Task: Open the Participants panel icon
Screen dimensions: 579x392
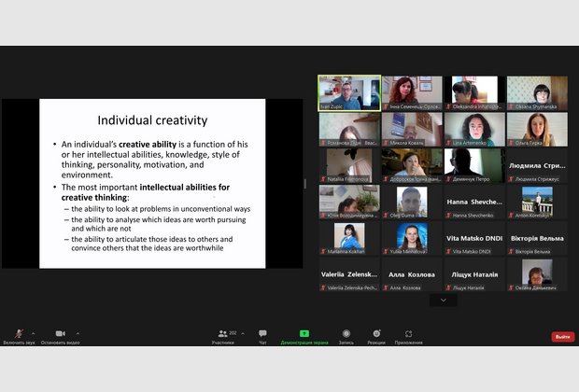Action: tap(222, 334)
